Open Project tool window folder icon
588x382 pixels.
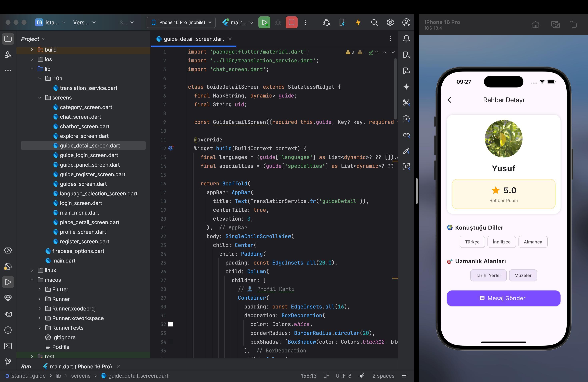point(8,39)
